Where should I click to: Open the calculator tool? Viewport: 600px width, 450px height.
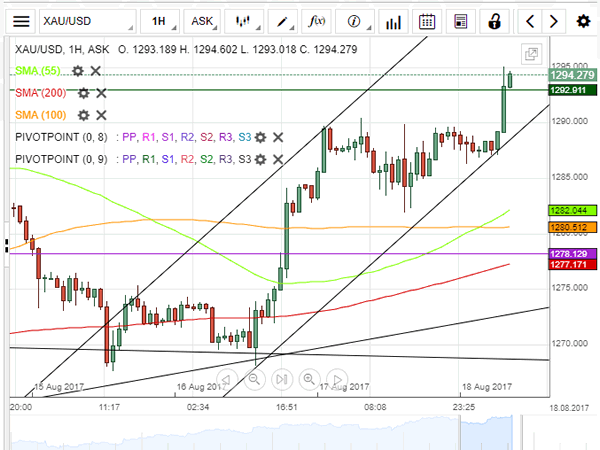[460, 20]
